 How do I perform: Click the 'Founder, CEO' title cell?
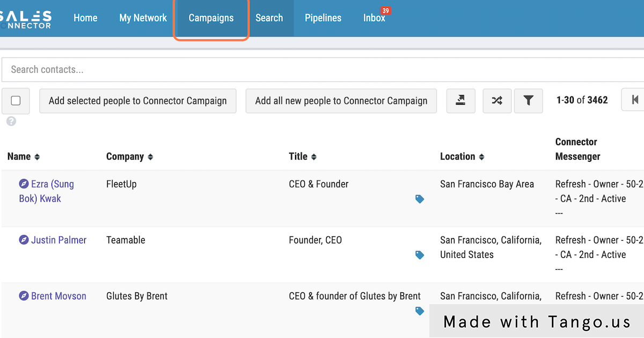point(315,240)
